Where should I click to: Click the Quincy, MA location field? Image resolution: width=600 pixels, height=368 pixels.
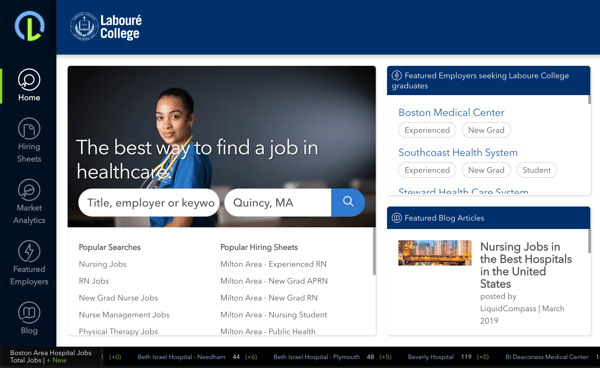[278, 202]
